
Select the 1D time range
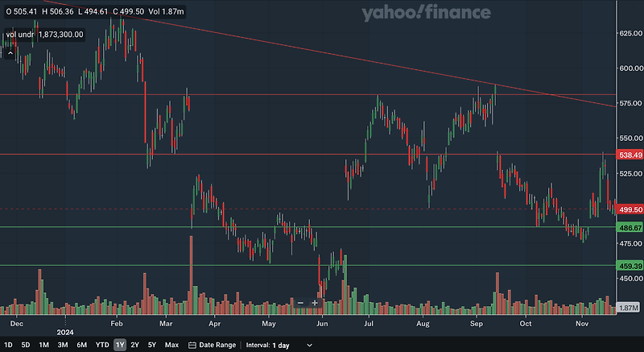8,345
